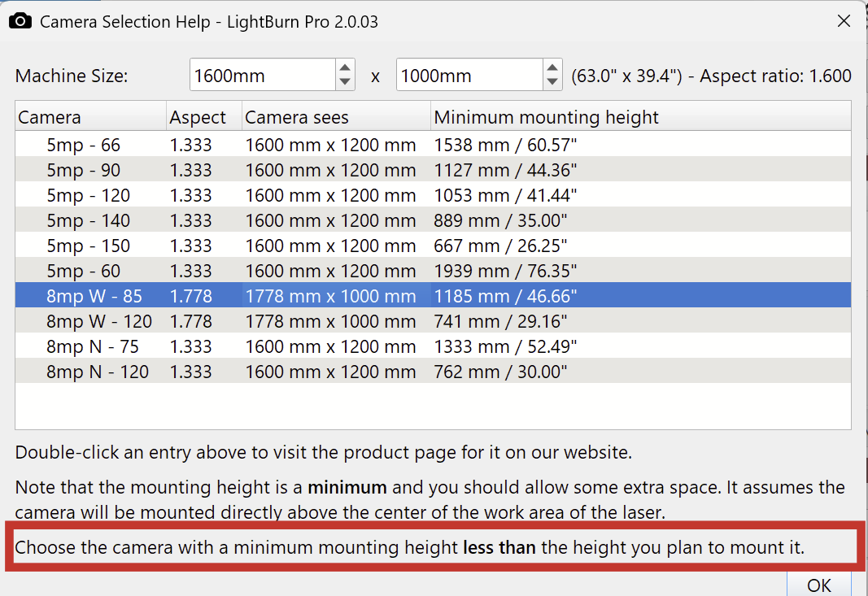Click the camera icon in title bar
This screenshot has height=596, width=868.
tap(20, 21)
